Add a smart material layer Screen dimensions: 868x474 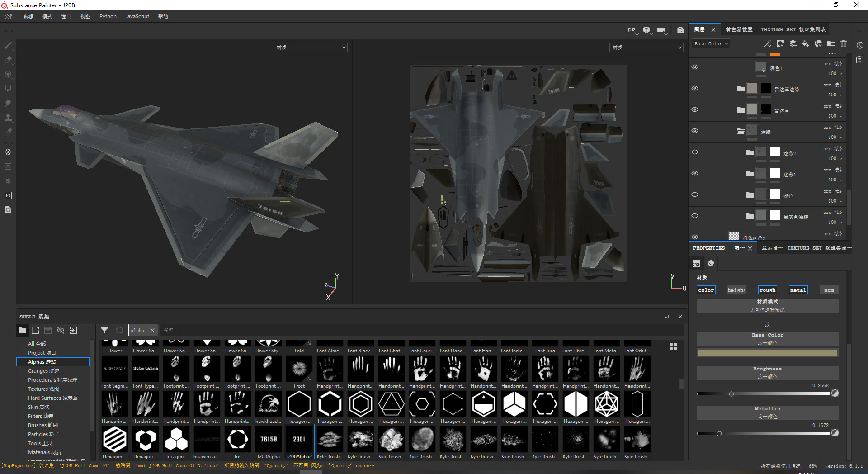818,43
